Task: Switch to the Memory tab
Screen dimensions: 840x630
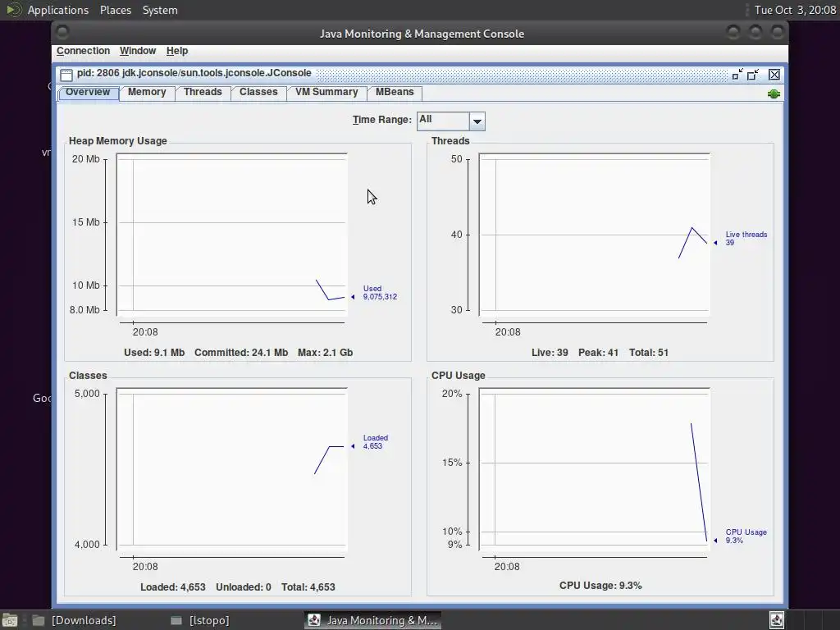Action: [x=147, y=92]
